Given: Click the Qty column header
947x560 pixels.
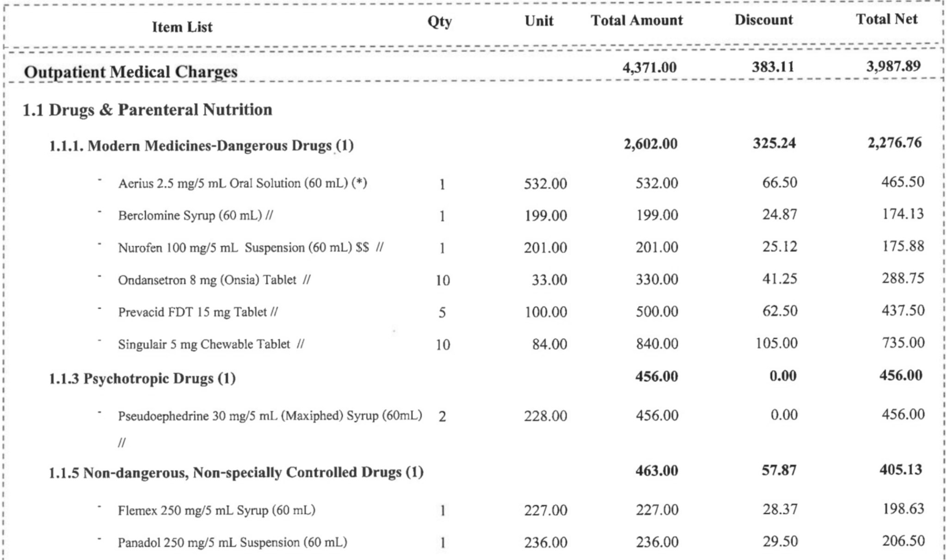Looking at the screenshot, I should tap(439, 21).
